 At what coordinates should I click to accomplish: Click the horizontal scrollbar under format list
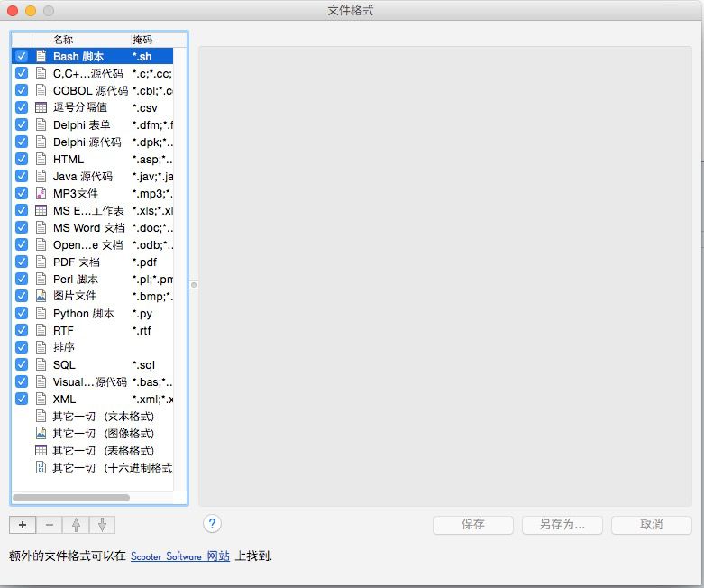(x=71, y=497)
